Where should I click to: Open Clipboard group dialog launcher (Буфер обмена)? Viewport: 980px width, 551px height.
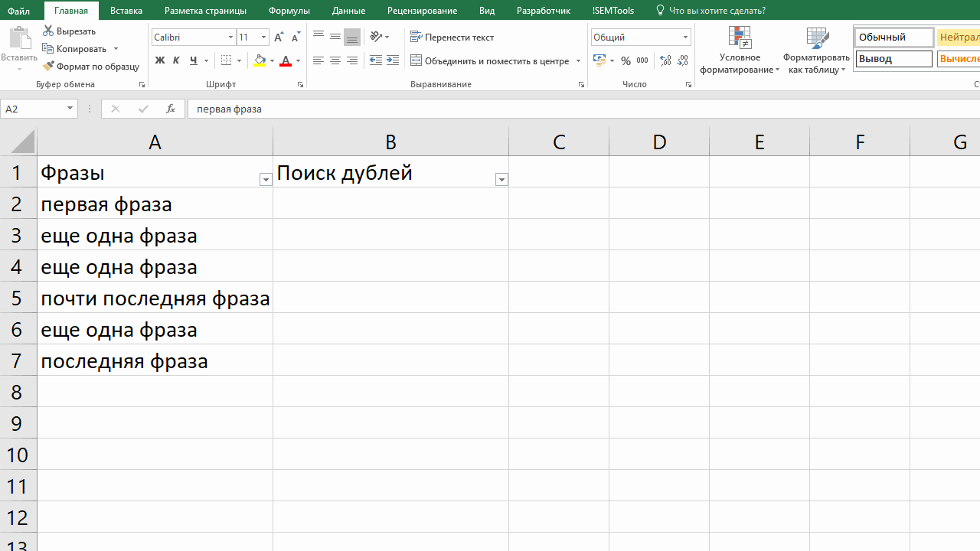tap(142, 85)
